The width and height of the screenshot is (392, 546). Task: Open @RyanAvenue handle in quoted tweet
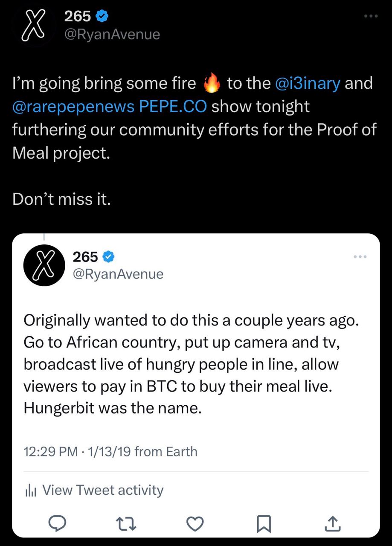[x=118, y=274]
